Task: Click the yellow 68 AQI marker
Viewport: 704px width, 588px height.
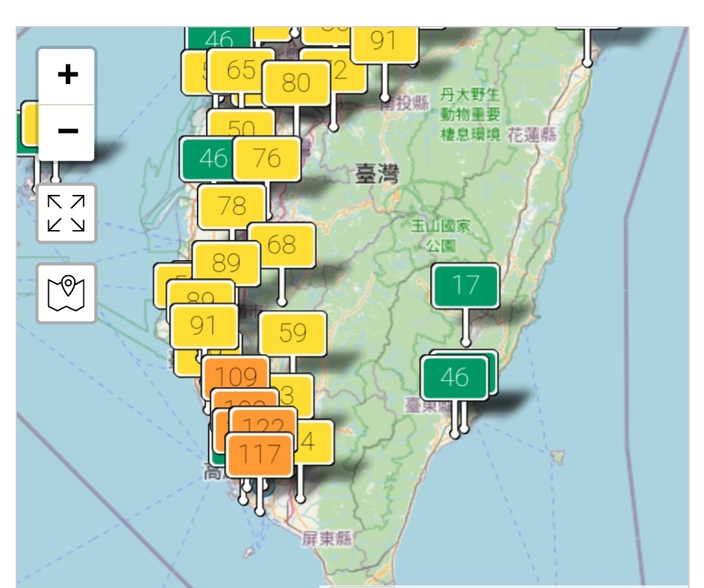Action: coord(282,245)
